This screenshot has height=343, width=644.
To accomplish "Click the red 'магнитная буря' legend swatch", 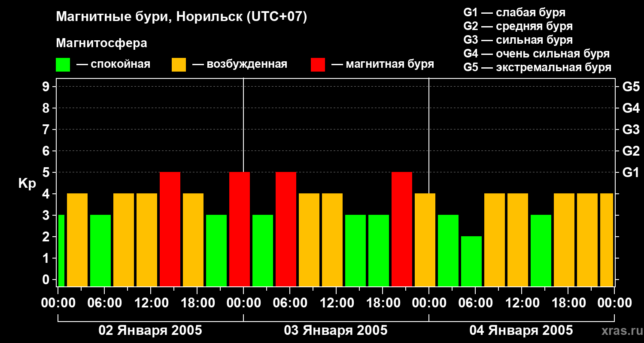I will tap(318, 65).
